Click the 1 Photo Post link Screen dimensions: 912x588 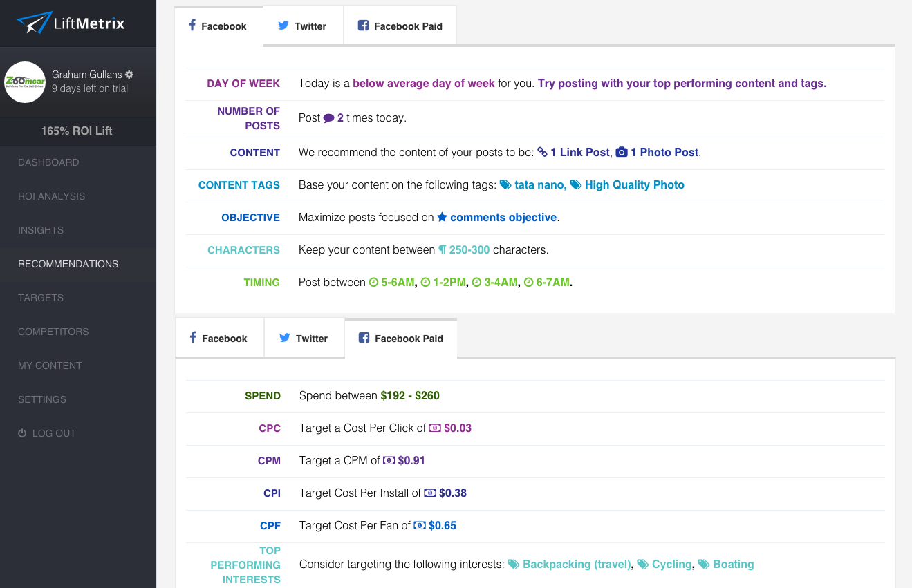(x=664, y=152)
